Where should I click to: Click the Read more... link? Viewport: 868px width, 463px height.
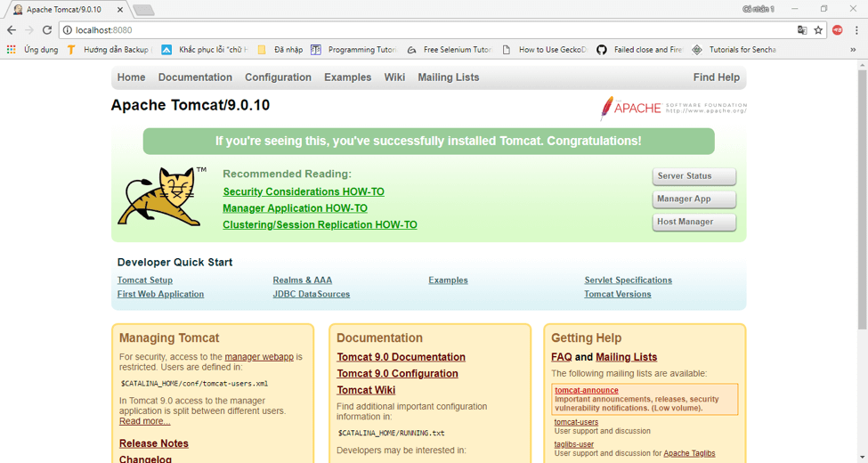click(144, 421)
